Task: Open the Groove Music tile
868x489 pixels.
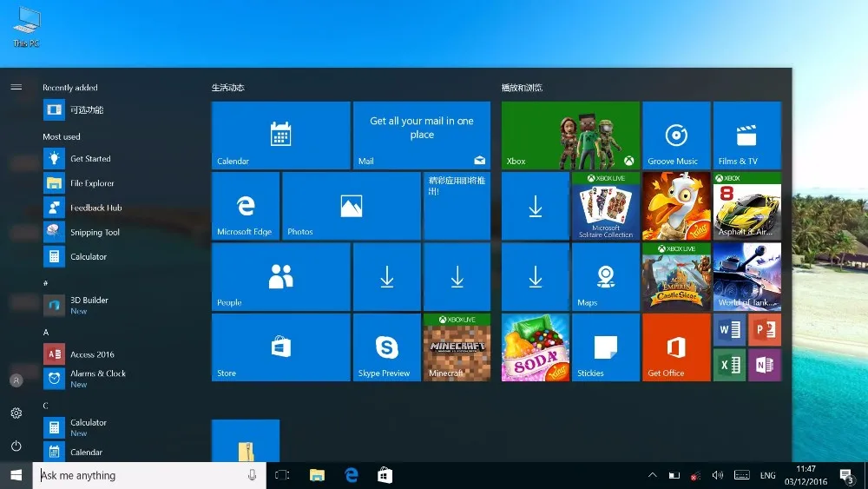Action: 676,135
